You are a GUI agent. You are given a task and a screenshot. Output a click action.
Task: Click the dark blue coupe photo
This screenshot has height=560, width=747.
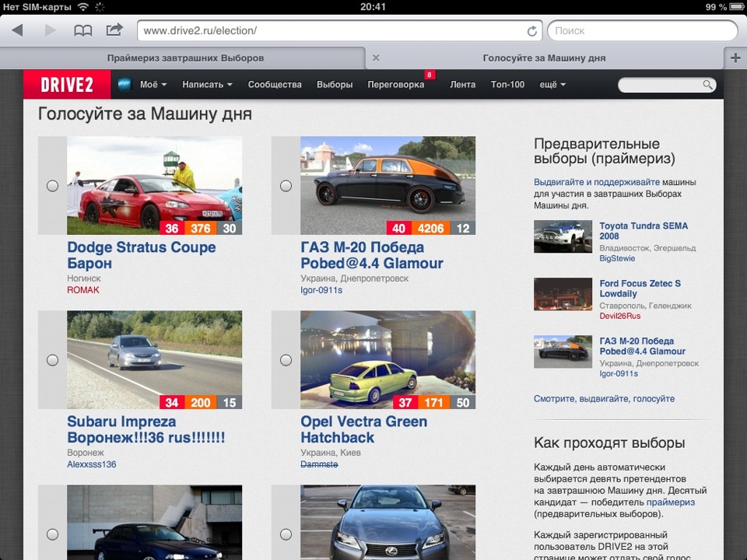154,523
